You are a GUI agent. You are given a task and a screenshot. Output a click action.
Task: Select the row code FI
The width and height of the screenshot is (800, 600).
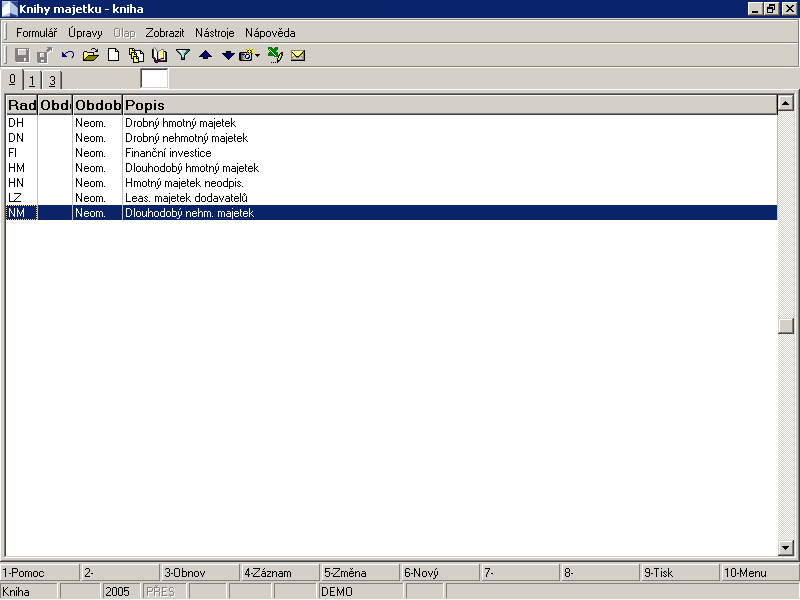pos(13,153)
